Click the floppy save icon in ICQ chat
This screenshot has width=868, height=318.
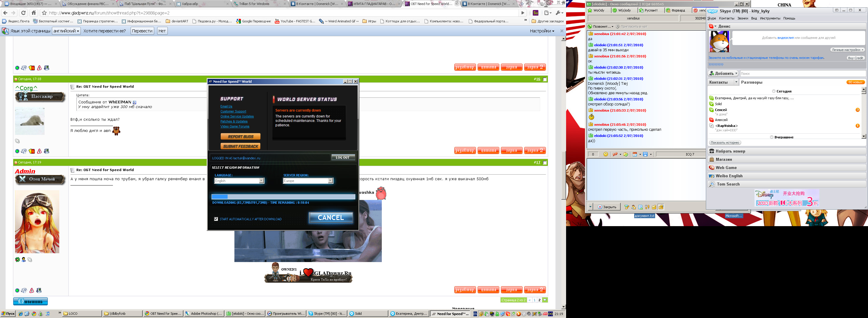(x=645, y=154)
